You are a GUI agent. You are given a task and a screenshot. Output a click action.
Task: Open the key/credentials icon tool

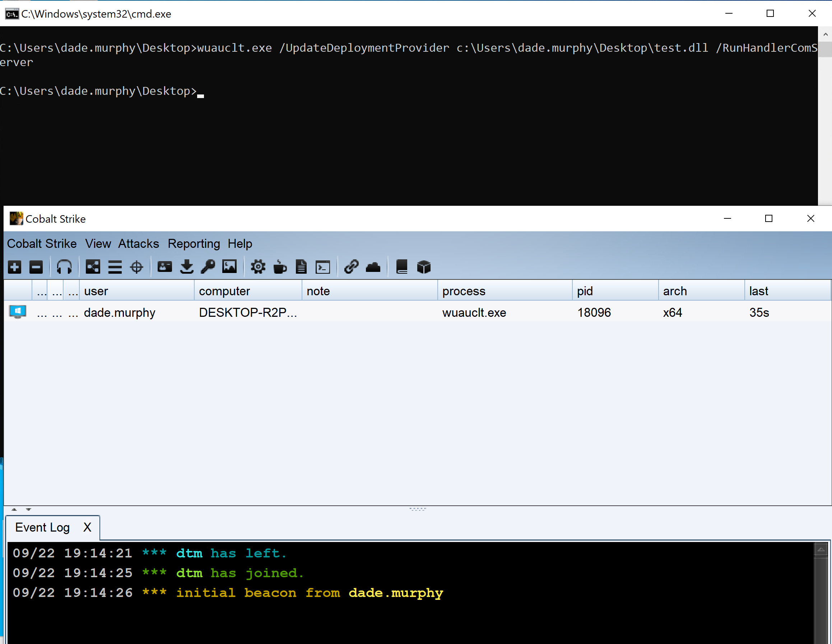pos(209,267)
